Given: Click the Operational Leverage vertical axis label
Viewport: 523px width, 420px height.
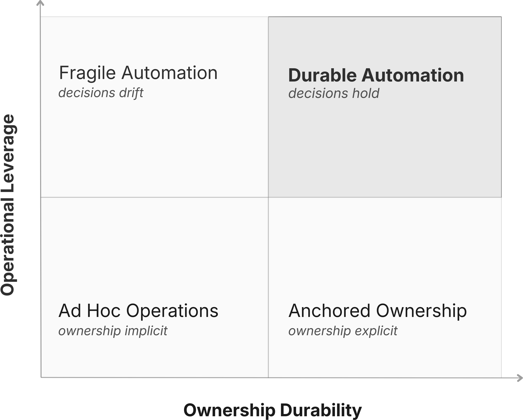Looking at the screenshot, I should pyautogui.click(x=8, y=205).
